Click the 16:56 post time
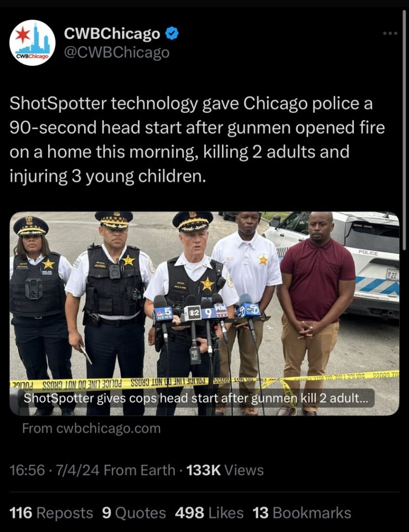The height and width of the screenshot is (532, 409). tap(27, 470)
